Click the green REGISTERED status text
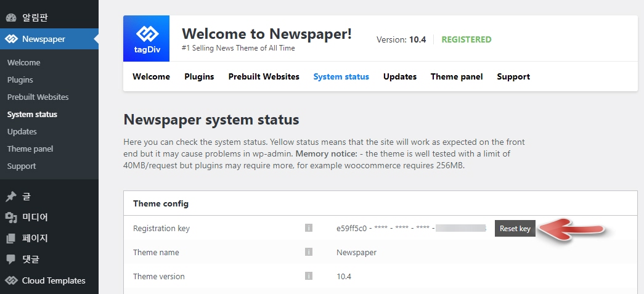This screenshot has width=644, height=294. pos(466,39)
